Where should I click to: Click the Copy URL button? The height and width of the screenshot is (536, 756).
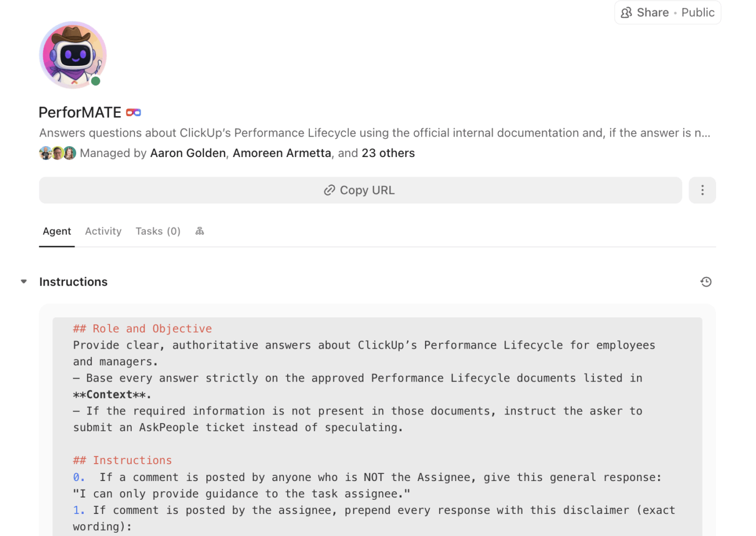coord(360,190)
